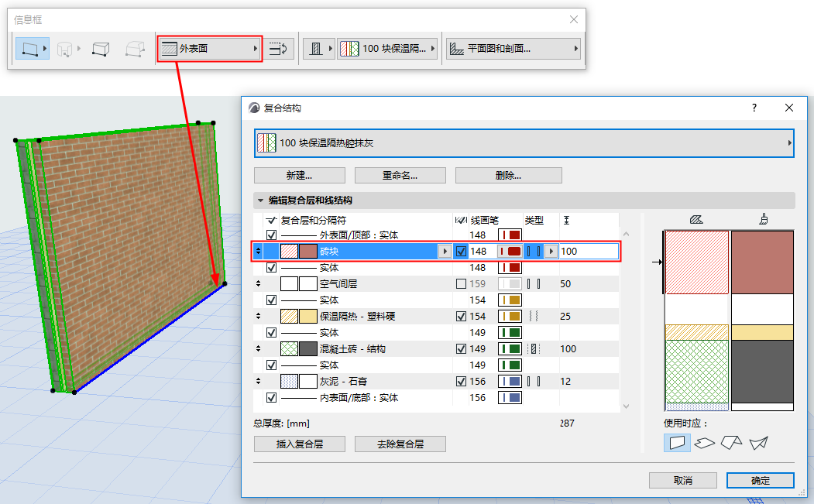The image size is (814, 504).
Task: Click the 混凝土砖 core type icon
Action: [533, 349]
